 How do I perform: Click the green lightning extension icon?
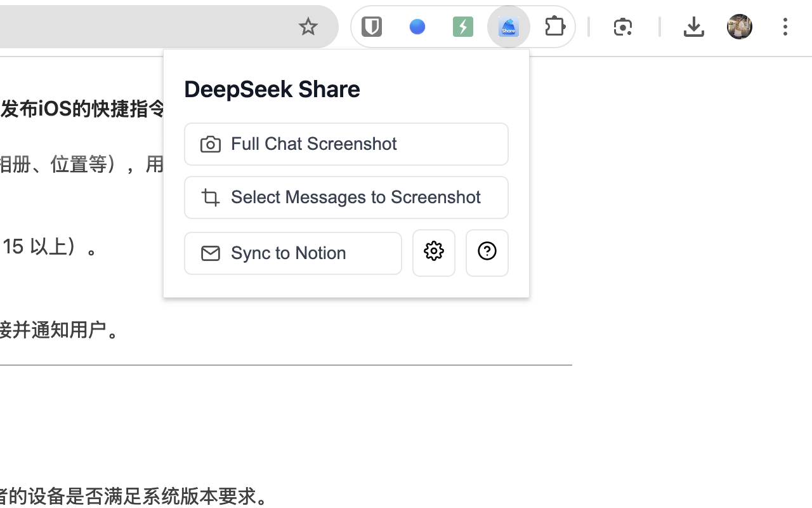[462, 27]
